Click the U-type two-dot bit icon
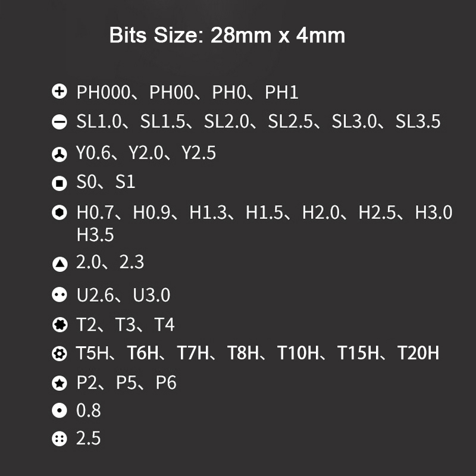Viewport: 476px width, 476px height. click(x=59, y=296)
